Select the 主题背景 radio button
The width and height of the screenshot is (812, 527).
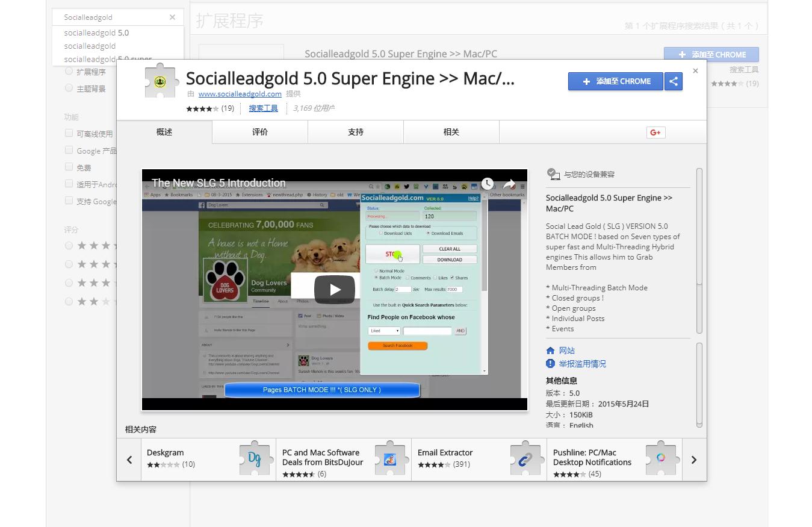tap(69, 89)
